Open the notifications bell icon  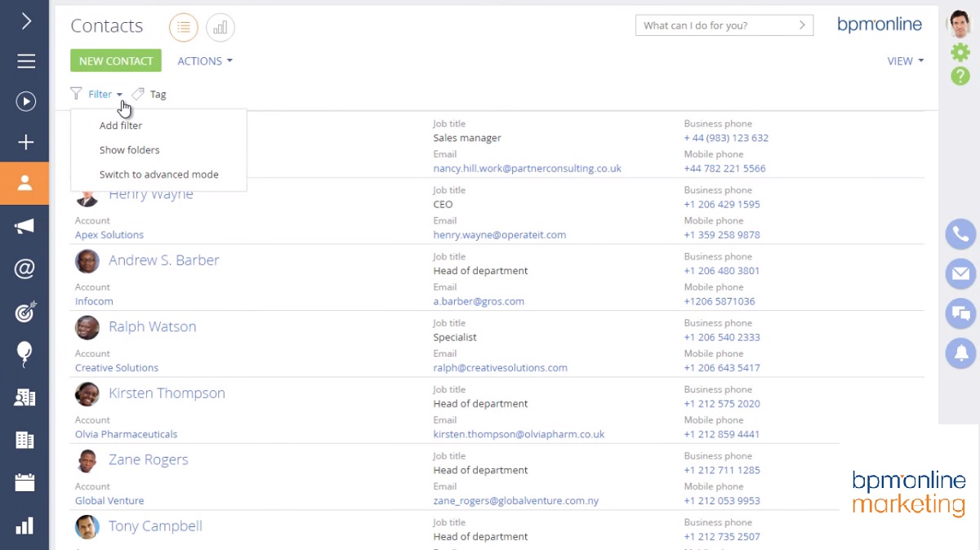coord(960,353)
